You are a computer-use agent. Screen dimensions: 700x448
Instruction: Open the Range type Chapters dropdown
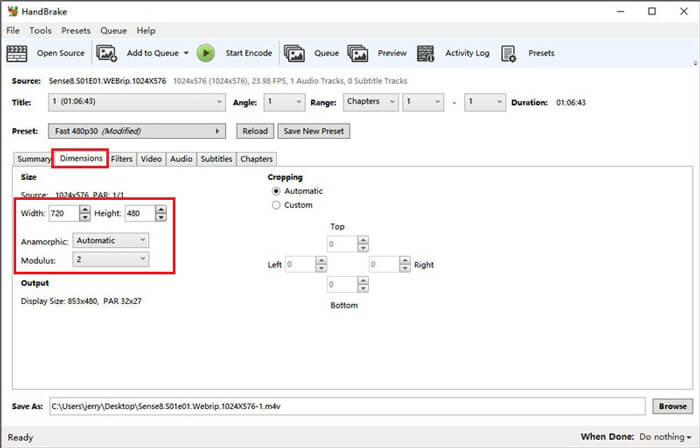370,102
